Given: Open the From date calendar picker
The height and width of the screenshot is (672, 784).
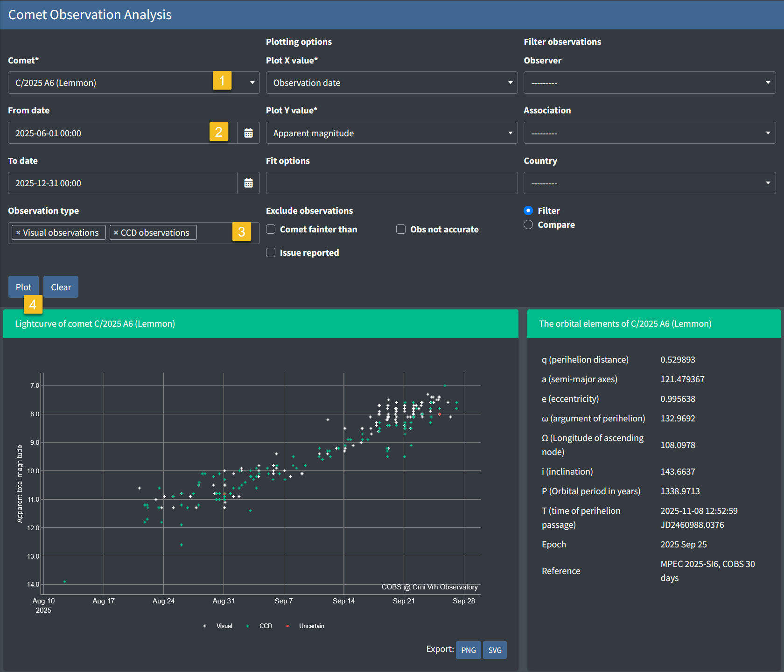Looking at the screenshot, I should coord(248,133).
